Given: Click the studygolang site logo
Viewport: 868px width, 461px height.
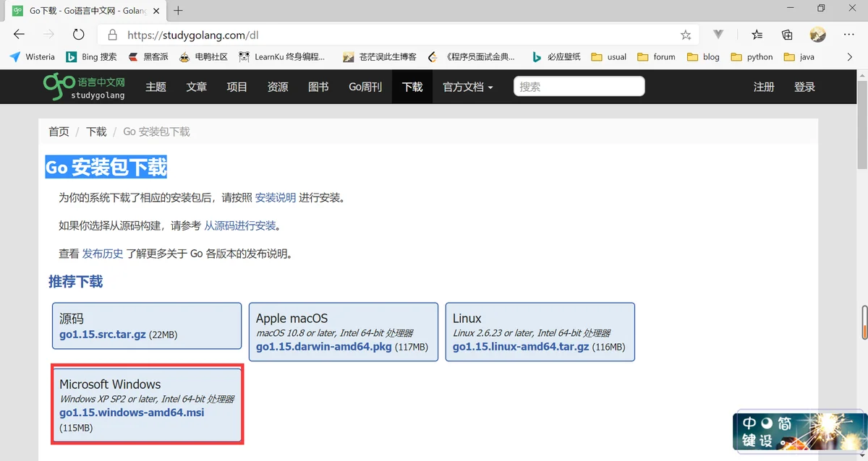Looking at the screenshot, I should [84, 87].
